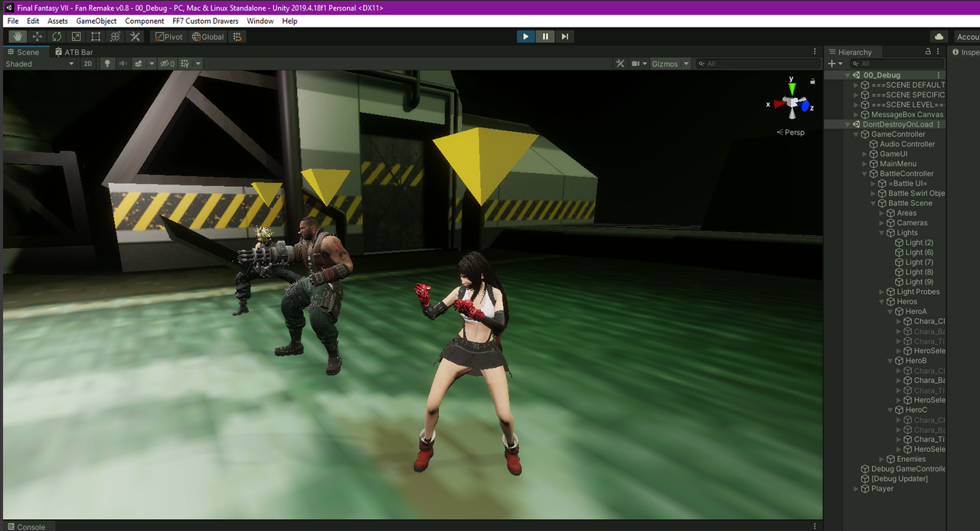
Task: Open Gizmos dropdown arrow
Action: pyautogui.click(x=686, y=64)
